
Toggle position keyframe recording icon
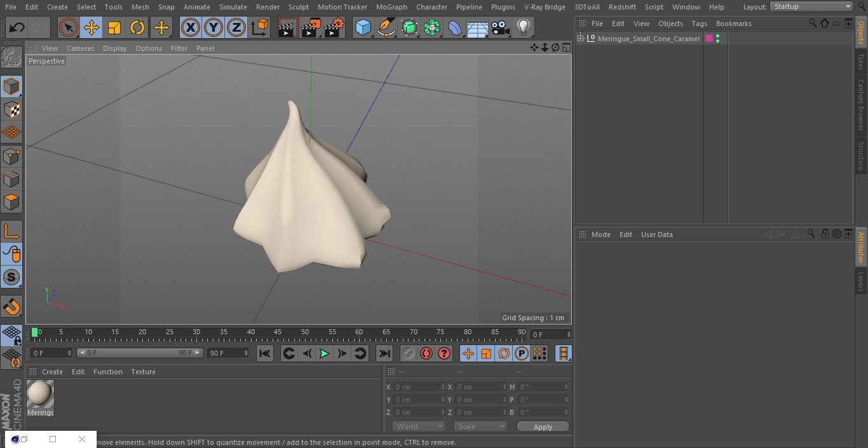pyautogui.click(x=468, y=353)
